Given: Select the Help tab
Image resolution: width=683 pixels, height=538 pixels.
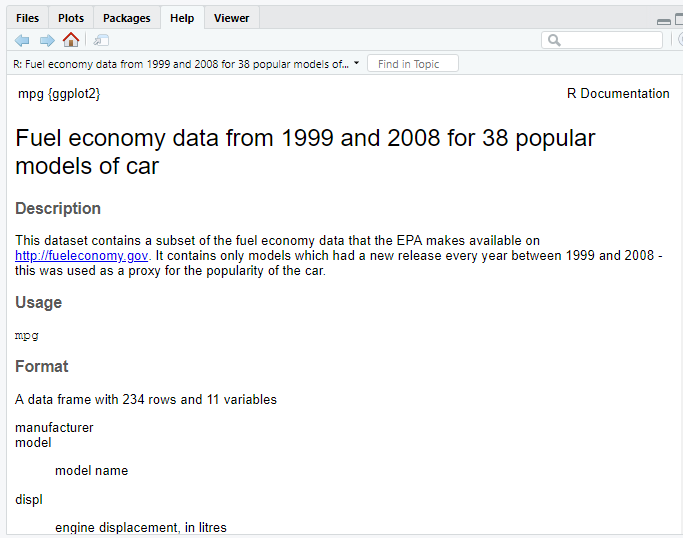Looking at the screenshot, I should click(x=182, y=18).
